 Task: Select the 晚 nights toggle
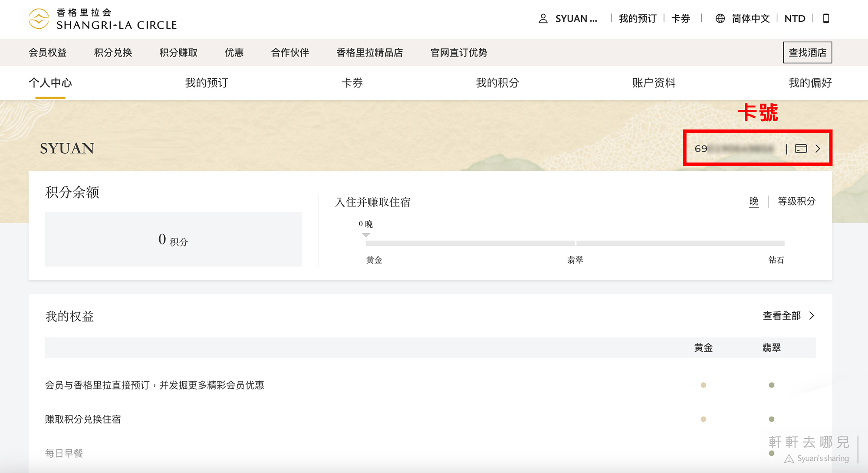(754, 202)
